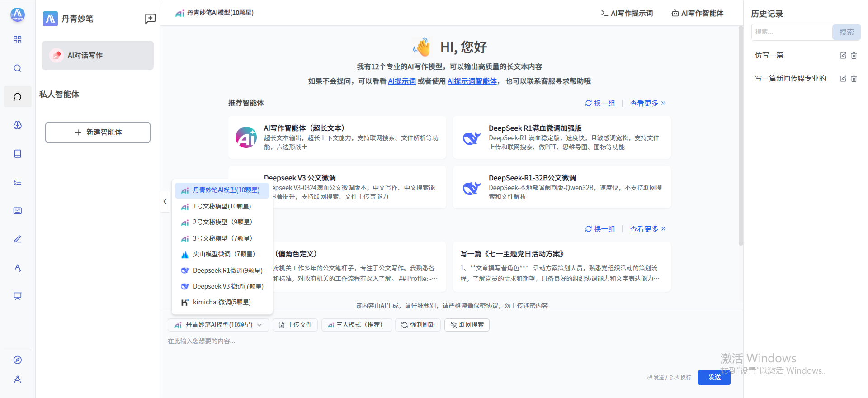Start a new chat with plus icon
The image size is (868, 398).
pos(150,19)
